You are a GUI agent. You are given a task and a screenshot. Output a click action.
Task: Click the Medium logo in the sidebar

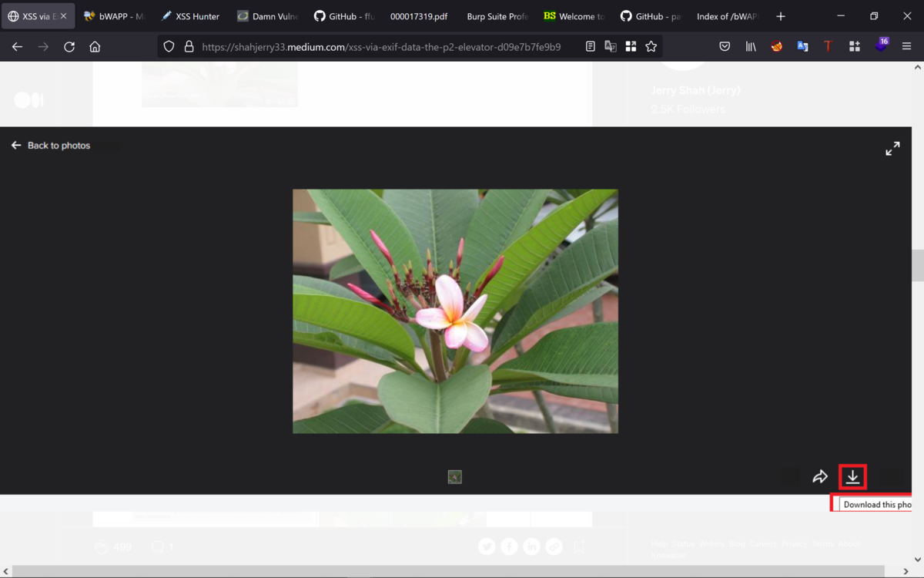click(x=28, y=100)
